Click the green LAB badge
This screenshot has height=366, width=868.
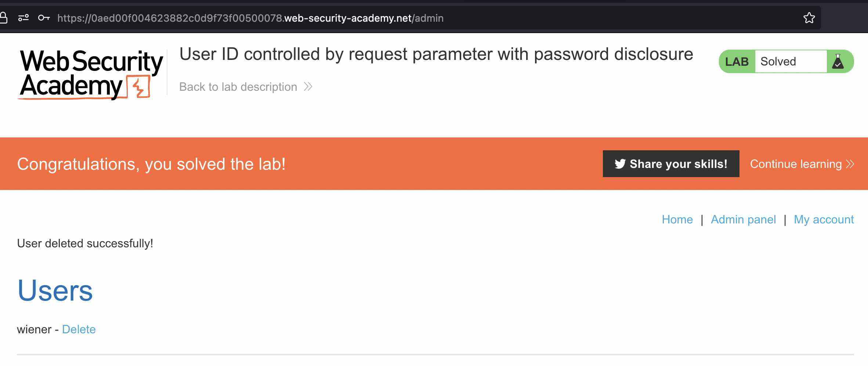pyautogui.click(x=737, y=62)
